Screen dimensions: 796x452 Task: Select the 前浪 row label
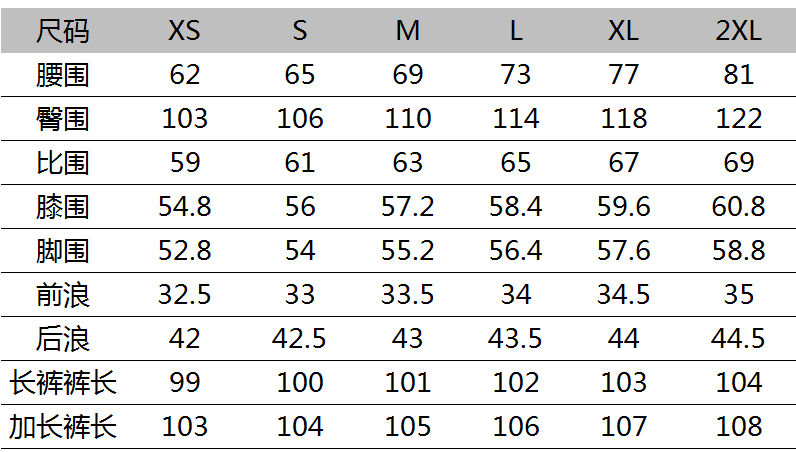tap(63, 294)
